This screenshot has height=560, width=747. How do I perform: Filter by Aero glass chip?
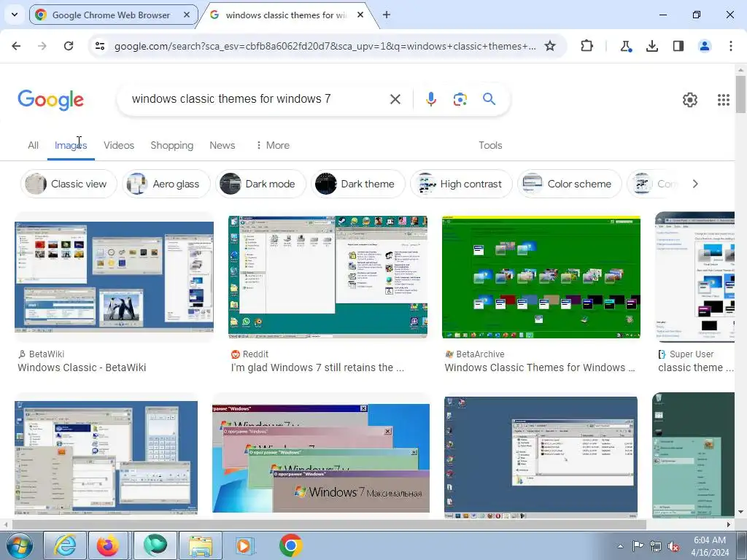tap(166, 184)
